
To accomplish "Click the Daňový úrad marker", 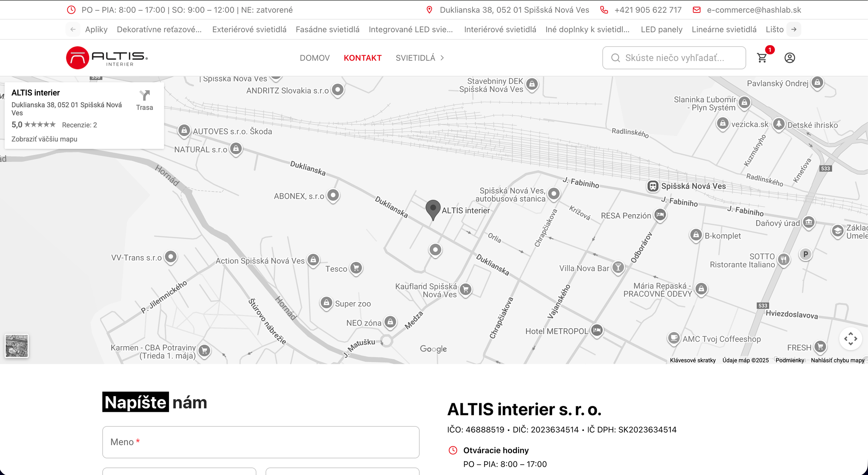I will [x=809, y=223].
